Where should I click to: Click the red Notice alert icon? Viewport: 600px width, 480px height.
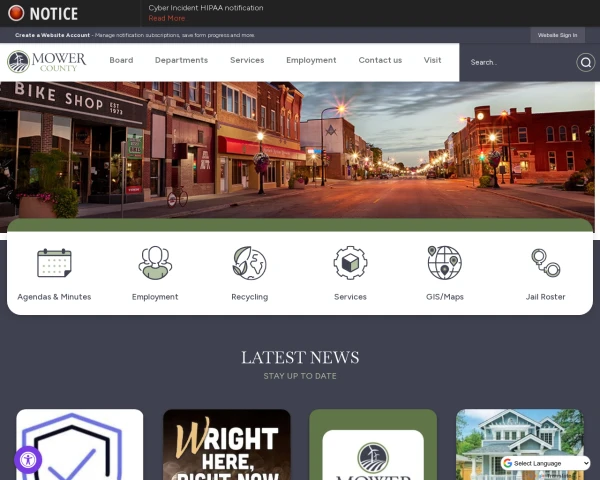16,13
